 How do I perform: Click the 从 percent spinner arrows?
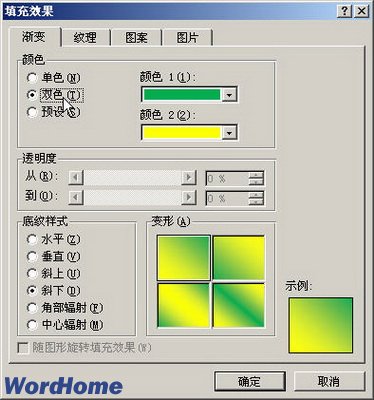pyautogui.click(x=256, y=178)
